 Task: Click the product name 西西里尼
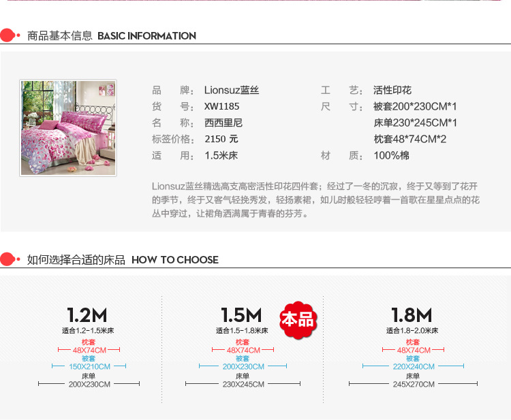click(223, 123)
